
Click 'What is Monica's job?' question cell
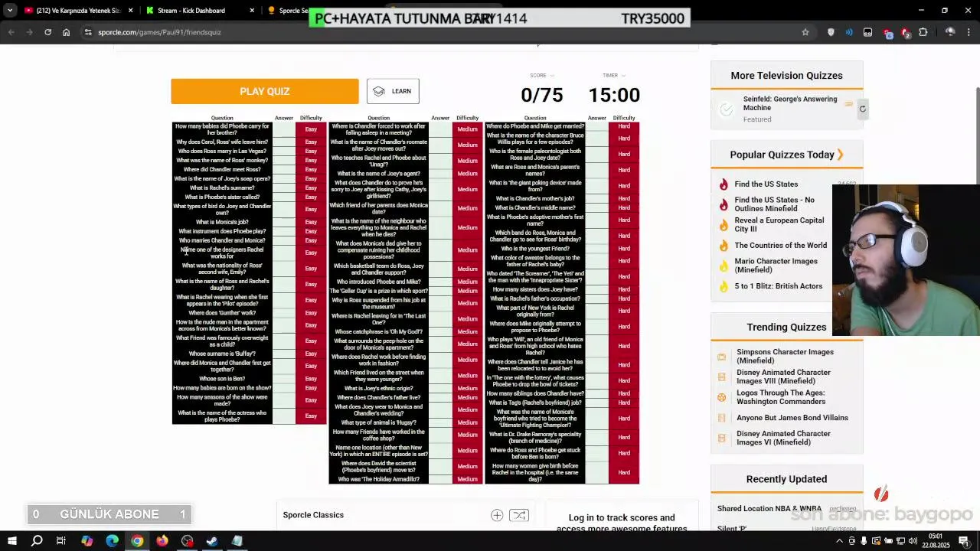pos(222,222)
